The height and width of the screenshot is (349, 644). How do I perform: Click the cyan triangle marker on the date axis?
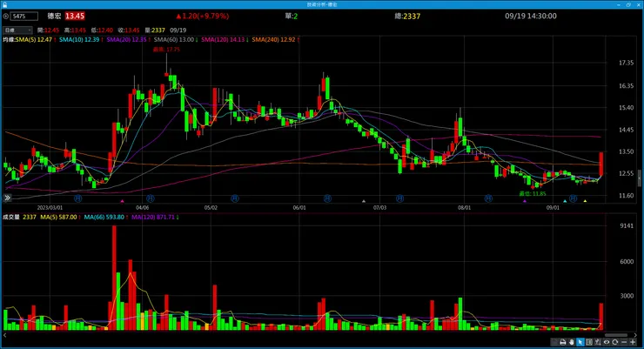click(565, 201)
